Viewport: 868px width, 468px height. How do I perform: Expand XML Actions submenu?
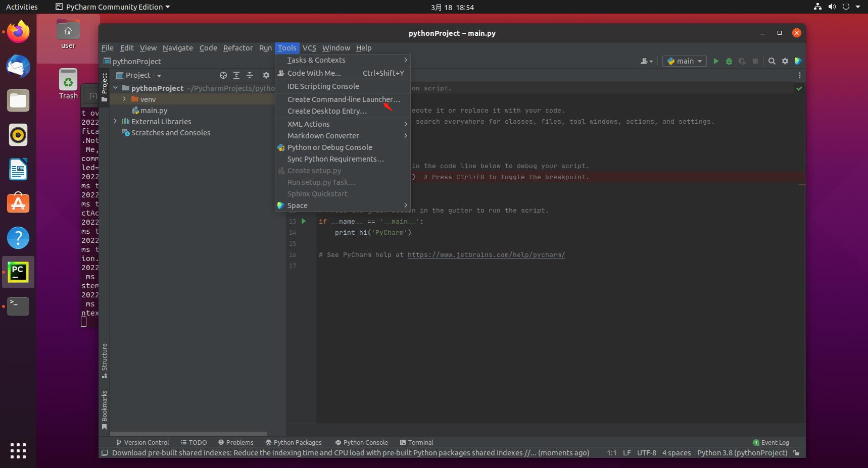[343, 124]
